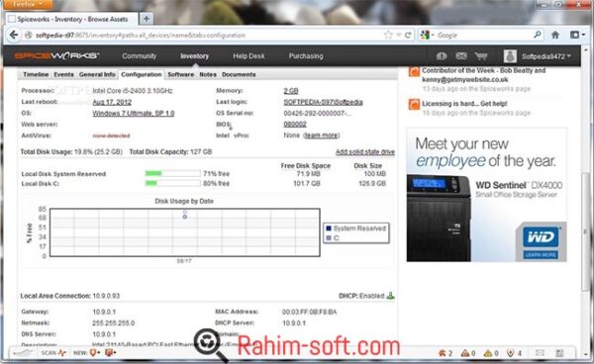594x364 pixels.
Task: Switch to the Software tab
Action: coord(181,74)
